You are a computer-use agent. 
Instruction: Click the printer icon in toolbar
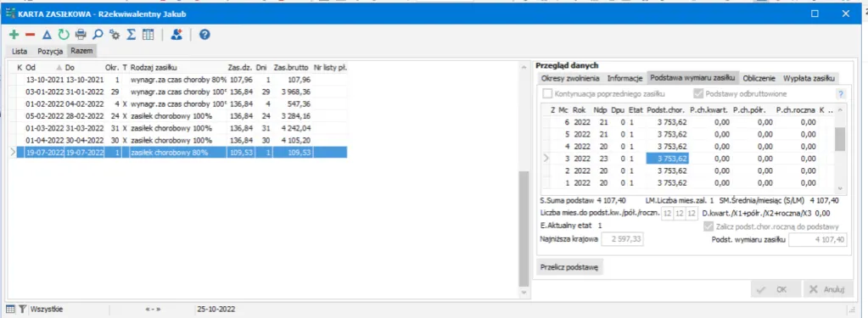[81, 35]
